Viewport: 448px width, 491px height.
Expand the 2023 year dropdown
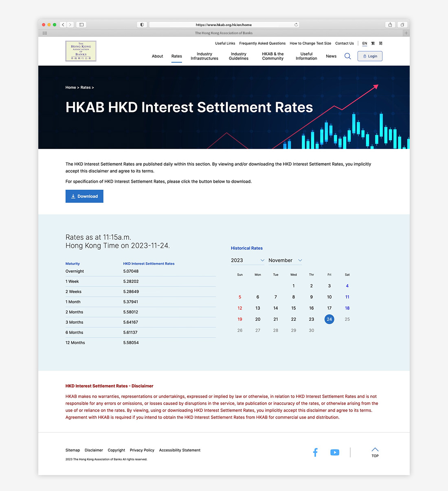coord(248,260)
